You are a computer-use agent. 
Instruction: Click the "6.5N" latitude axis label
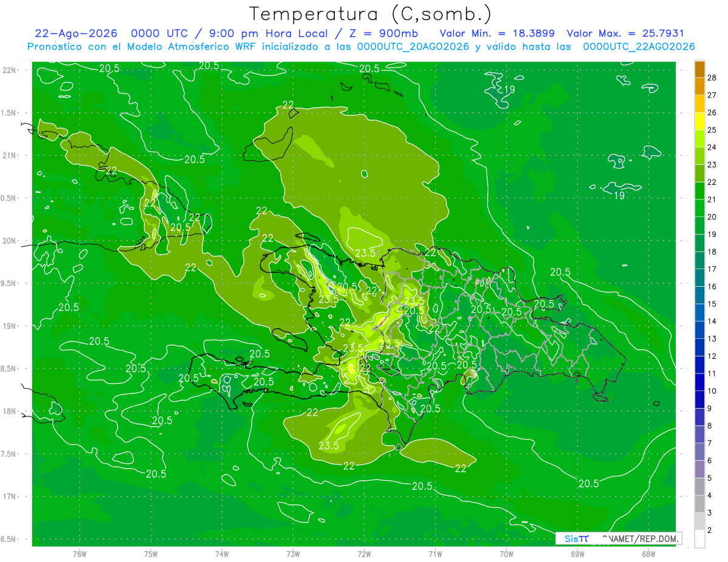point(8,539)
